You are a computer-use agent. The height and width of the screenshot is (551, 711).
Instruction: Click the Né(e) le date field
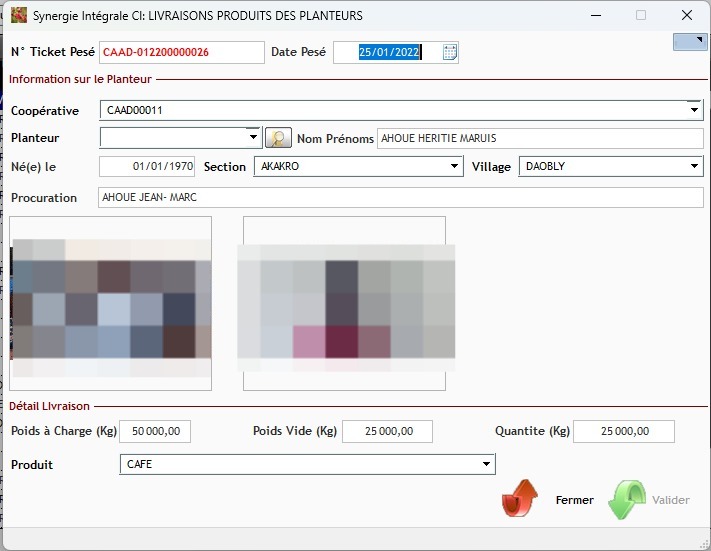(x=148, y=167)
